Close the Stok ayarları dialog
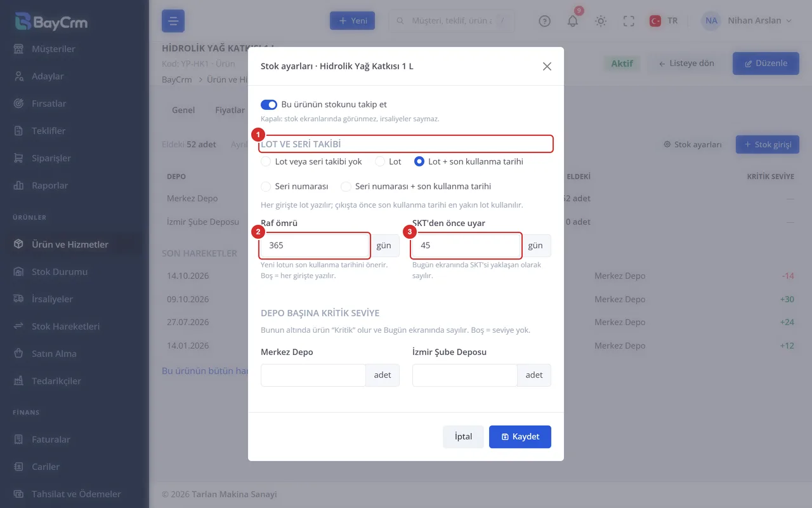 [x=547, y=66]
